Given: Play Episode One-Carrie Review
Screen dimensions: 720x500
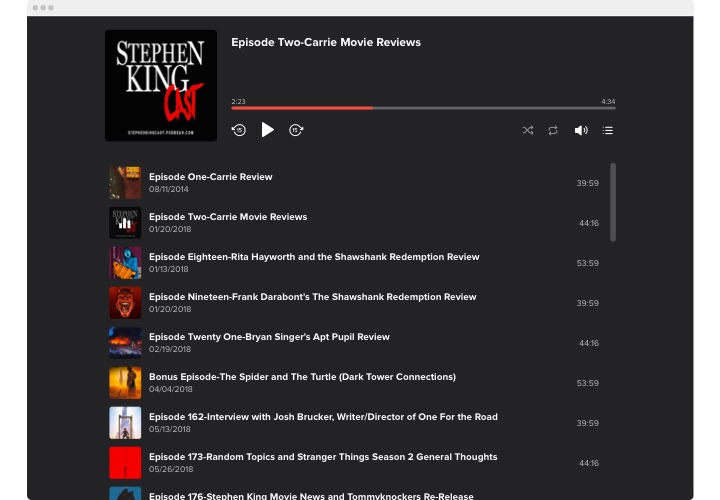Looking at the screenshot, I should tap(211, 177).
